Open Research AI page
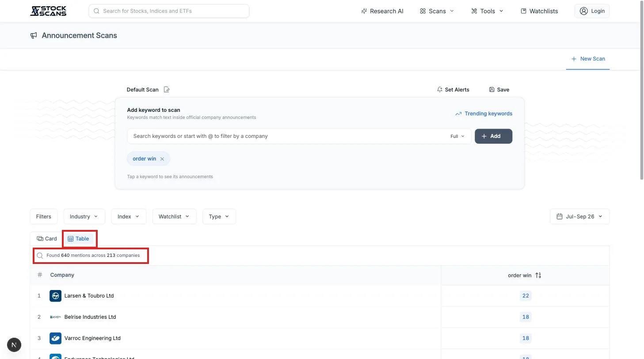Image resolution: width=644 pixels, height=359 pixels. 382,11
